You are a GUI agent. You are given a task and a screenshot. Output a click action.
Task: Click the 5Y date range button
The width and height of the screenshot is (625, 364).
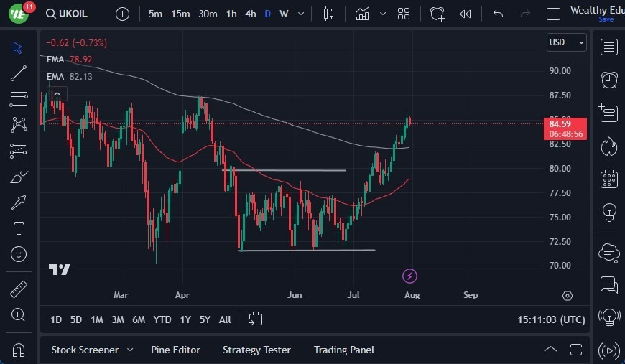pyautogui.click(x=205, y=319)
